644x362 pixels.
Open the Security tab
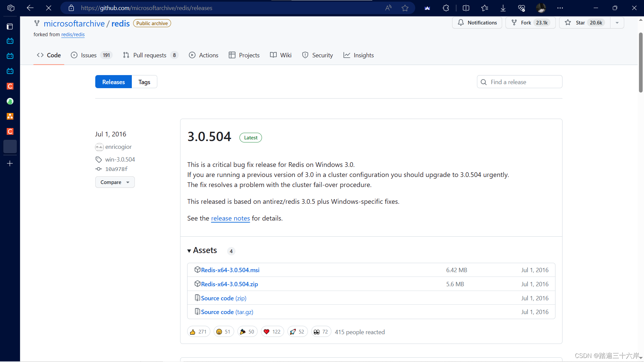(318, 55)
